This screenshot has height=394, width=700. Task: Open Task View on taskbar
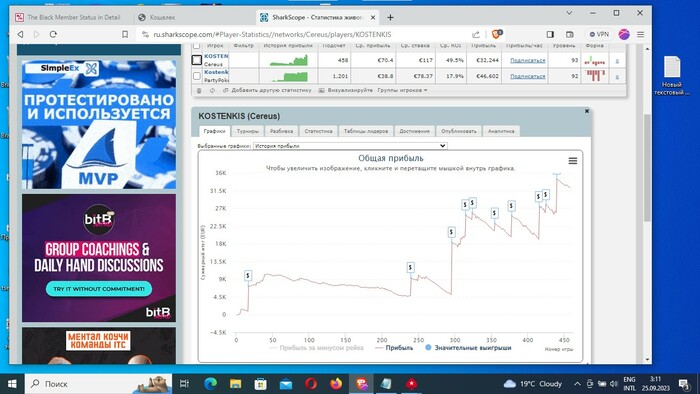click(184, 384)
